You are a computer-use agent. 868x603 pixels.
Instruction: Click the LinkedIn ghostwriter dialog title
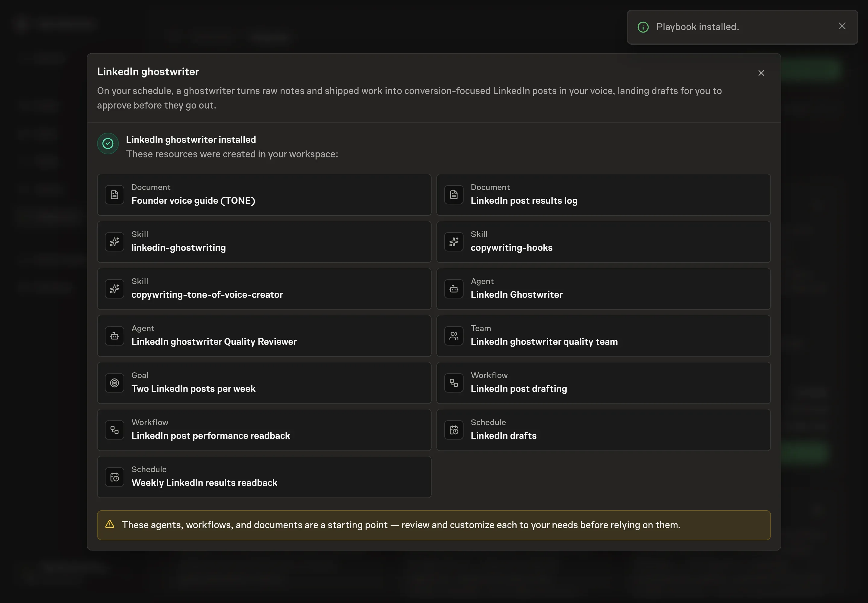tap(148, 72)
